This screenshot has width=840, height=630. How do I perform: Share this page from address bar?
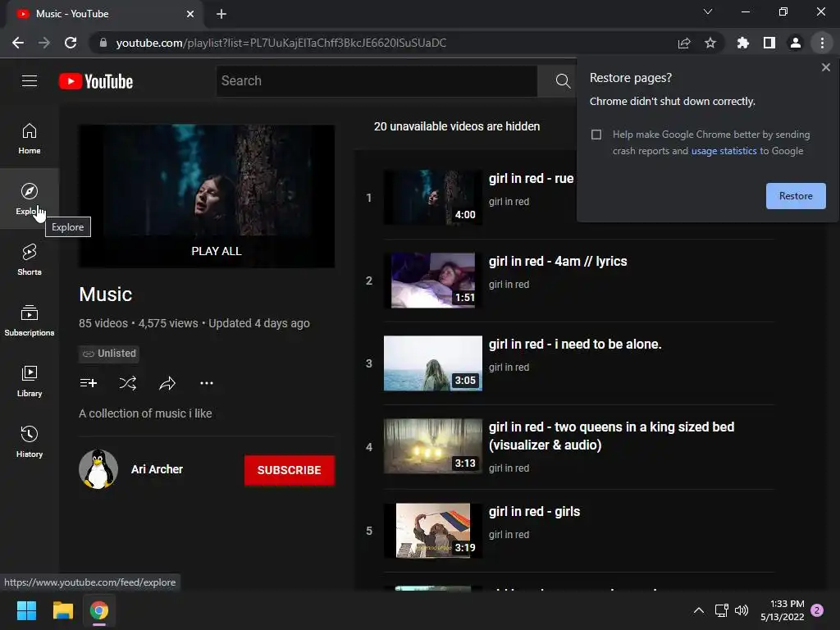pos(684,43)
